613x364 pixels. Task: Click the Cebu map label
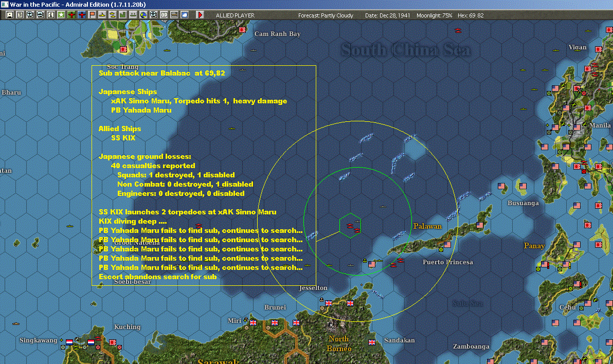pos(568,307)
